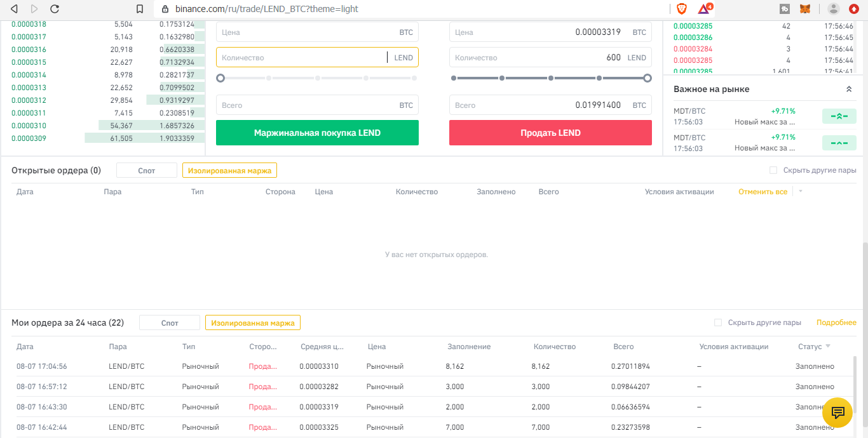The height and width of the screenshot is (438, 868).
Task: Select order book price 0.0000315
Action: (x=29, y=62)
